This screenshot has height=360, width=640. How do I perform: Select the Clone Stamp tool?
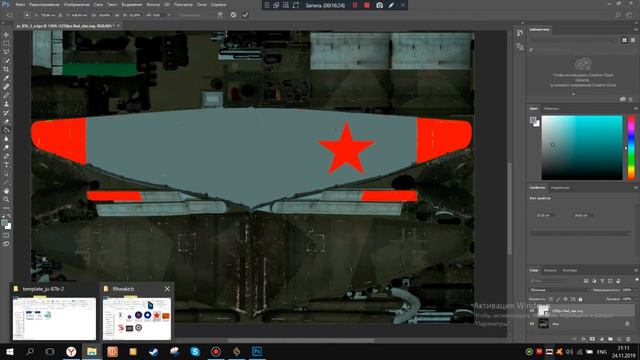pyautogui.click(x=6, y=104)
